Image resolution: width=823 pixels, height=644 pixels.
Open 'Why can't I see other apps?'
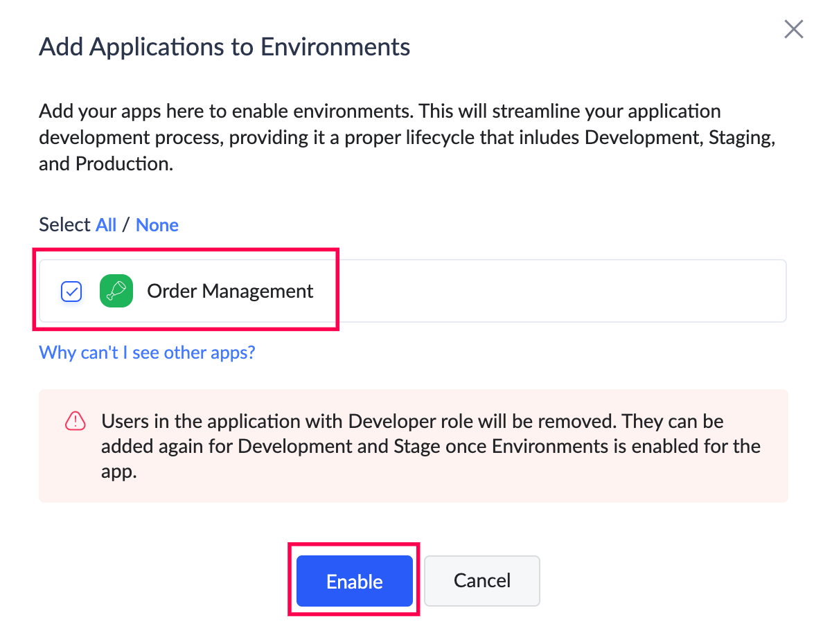pos(147,352)
